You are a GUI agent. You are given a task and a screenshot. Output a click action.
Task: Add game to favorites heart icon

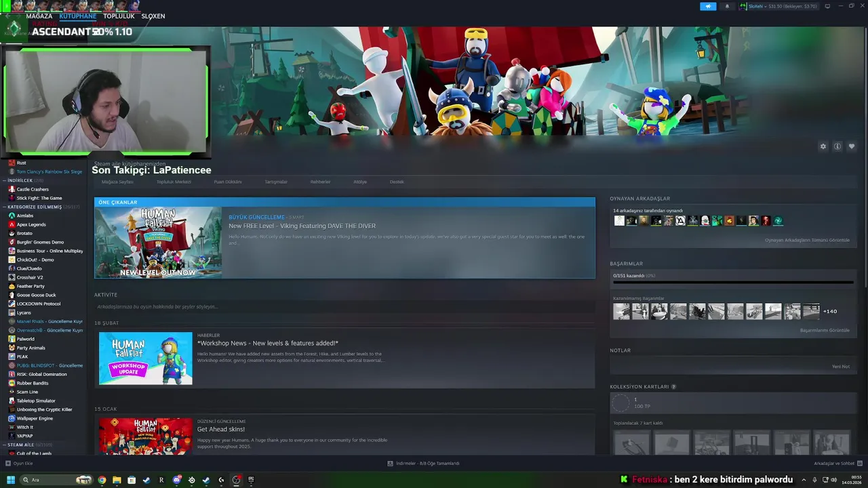click(852, 146)
